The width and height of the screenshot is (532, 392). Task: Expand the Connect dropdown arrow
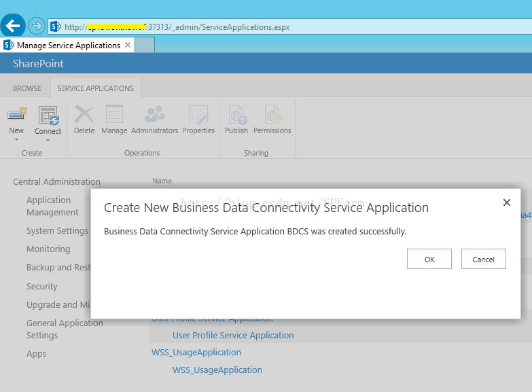point(48,140)
